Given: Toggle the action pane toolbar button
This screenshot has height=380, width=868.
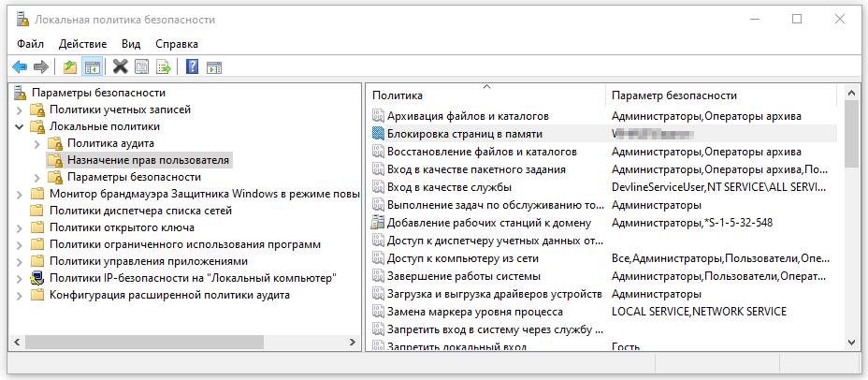Looking at the screenshot, I should (x=213, y=66).
